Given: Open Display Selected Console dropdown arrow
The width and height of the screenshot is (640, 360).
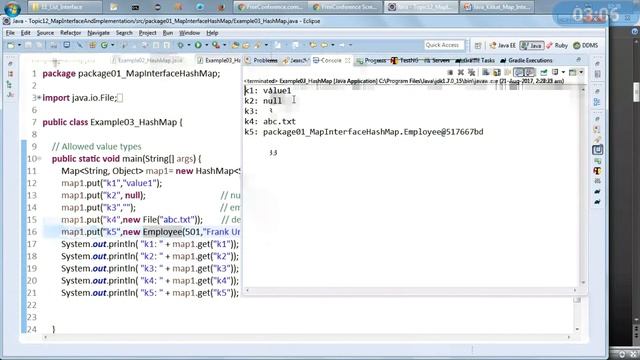Looking at the screenshot, I should 563,72.
